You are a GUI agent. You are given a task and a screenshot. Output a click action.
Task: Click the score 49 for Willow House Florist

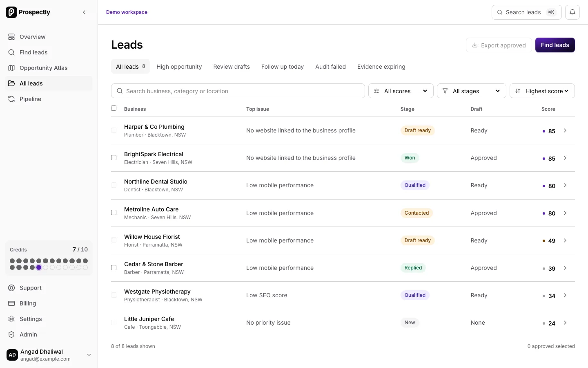[552, 241]
